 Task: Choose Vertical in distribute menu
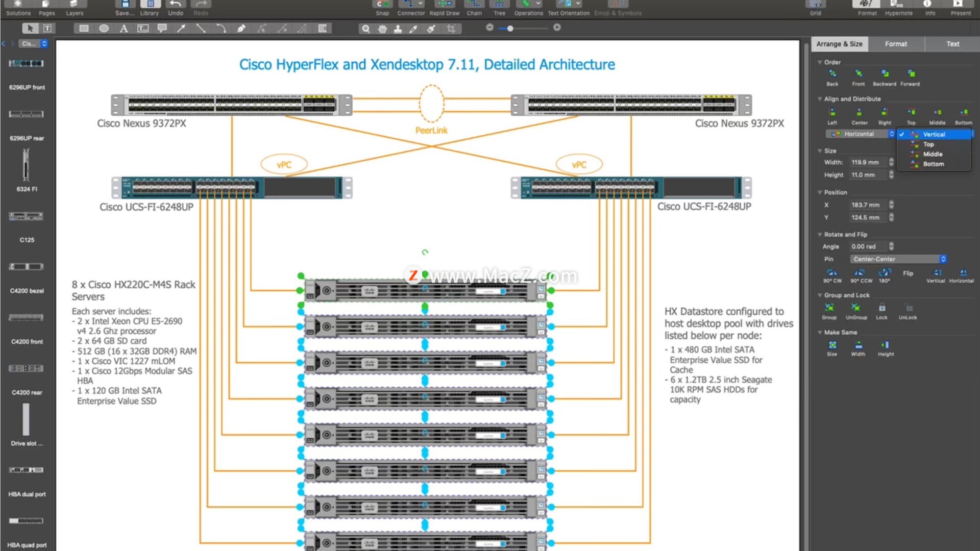tap(934, 134)
